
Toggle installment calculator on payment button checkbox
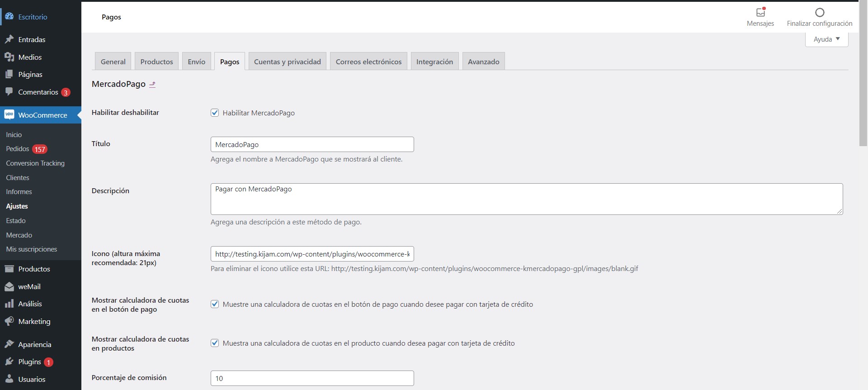coord(215,304)
